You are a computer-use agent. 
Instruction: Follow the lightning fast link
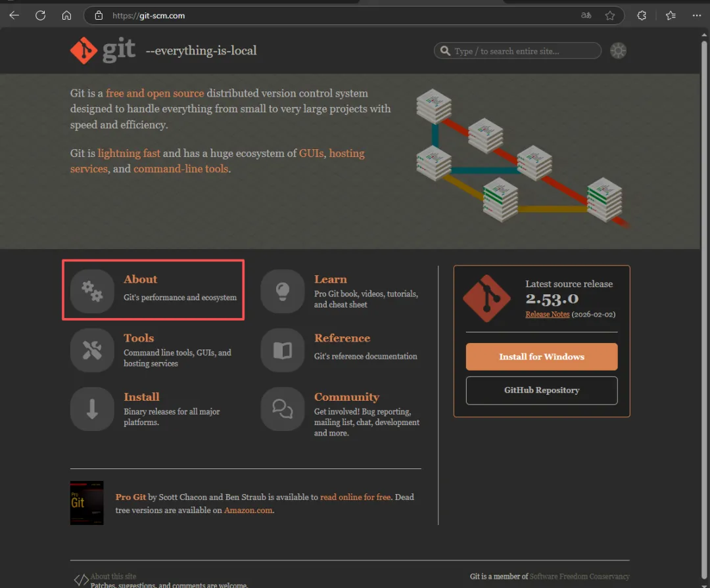[x=129, y=154]
